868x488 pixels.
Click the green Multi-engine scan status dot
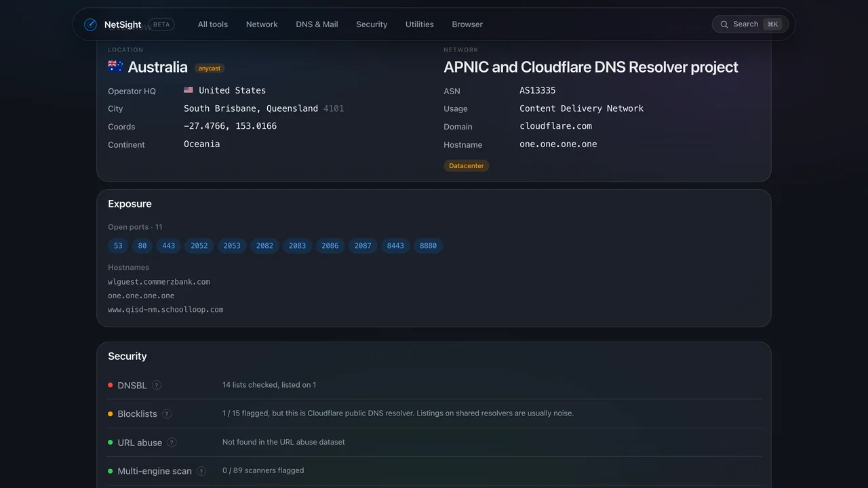click(111, 471)
